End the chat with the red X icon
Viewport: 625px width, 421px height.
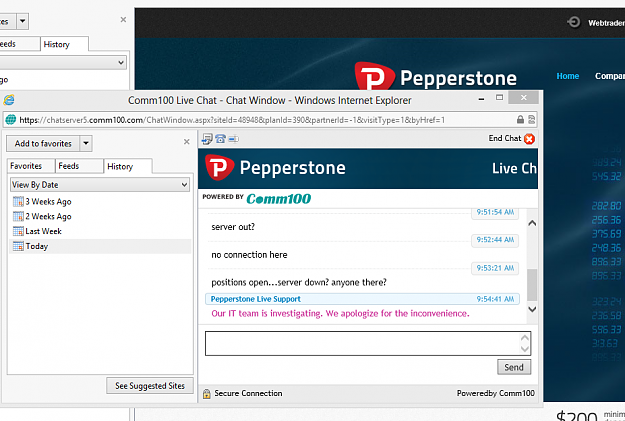[529, 139]
